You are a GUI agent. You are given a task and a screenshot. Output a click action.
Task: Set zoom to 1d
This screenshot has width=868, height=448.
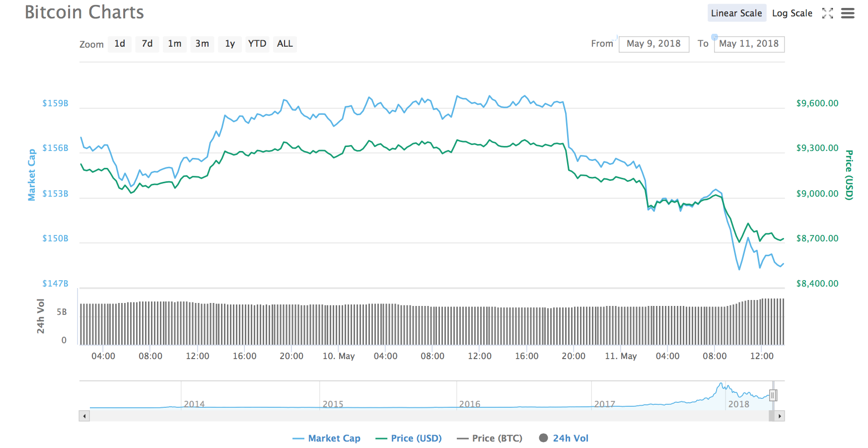(120, 44)
